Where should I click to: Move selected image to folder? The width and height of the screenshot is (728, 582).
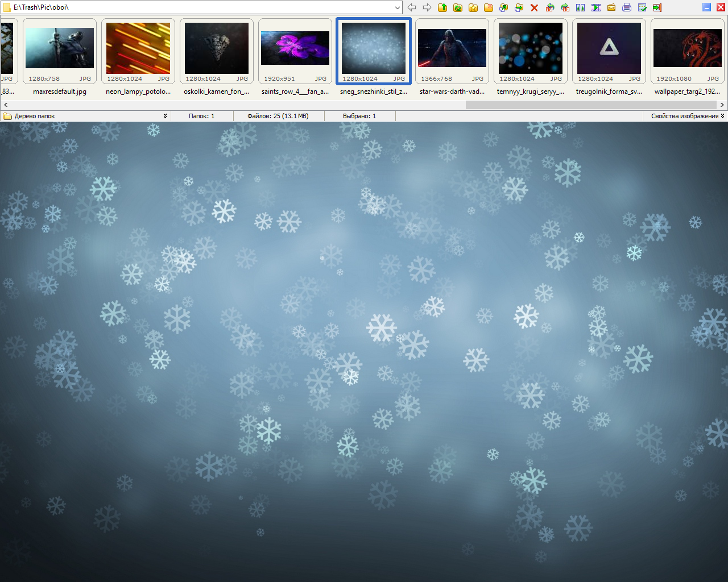point(519,7)
